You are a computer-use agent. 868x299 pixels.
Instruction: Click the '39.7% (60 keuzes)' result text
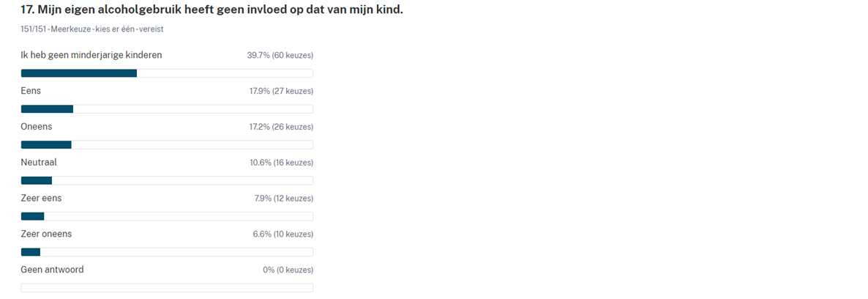(280, 55)
